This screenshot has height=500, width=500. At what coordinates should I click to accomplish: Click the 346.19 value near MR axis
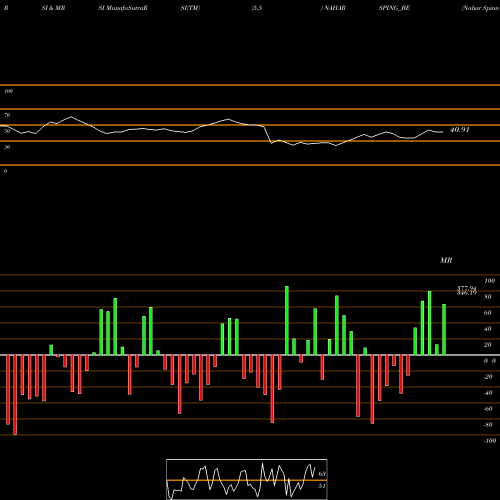[x=467, y=293]
